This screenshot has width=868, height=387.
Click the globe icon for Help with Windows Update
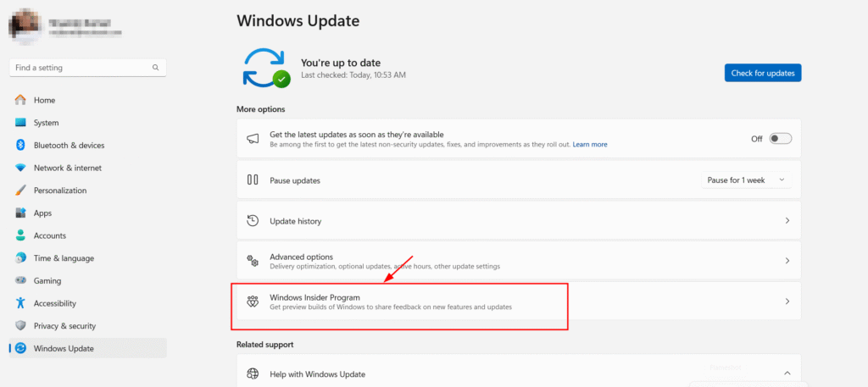[x=253, y=373]
